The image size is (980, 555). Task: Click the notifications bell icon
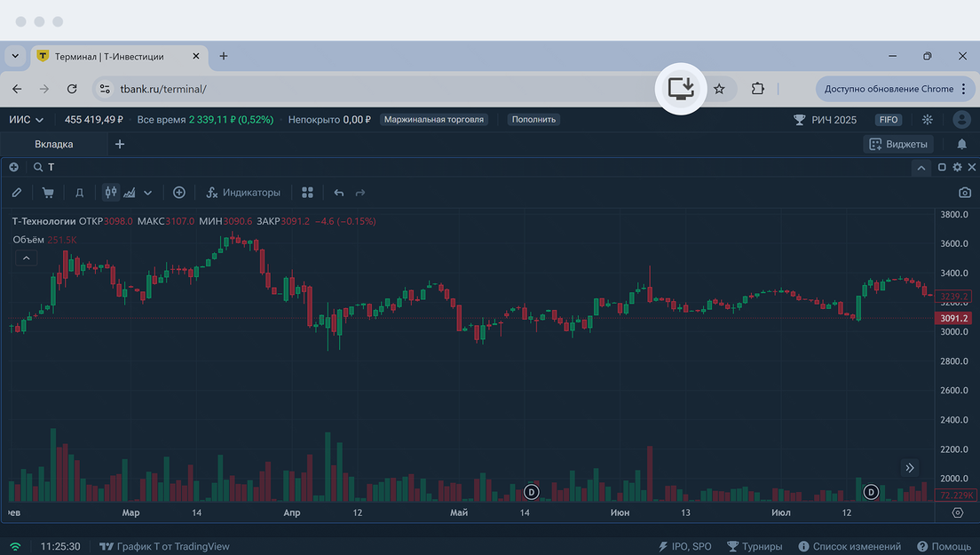(x=962, y=144)
